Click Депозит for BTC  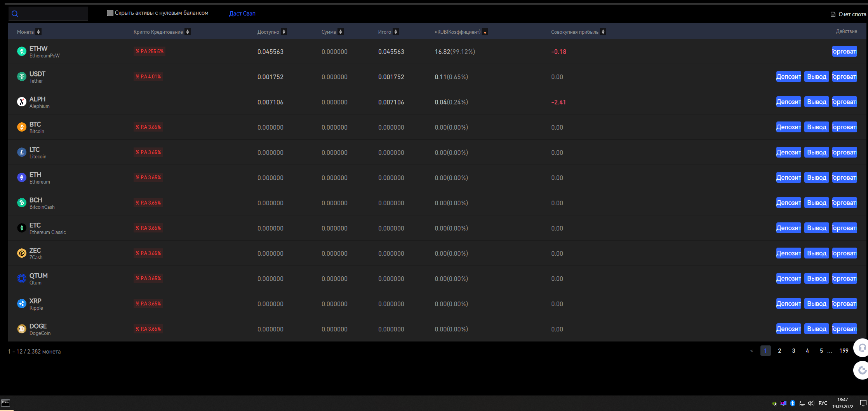[788, 127]
